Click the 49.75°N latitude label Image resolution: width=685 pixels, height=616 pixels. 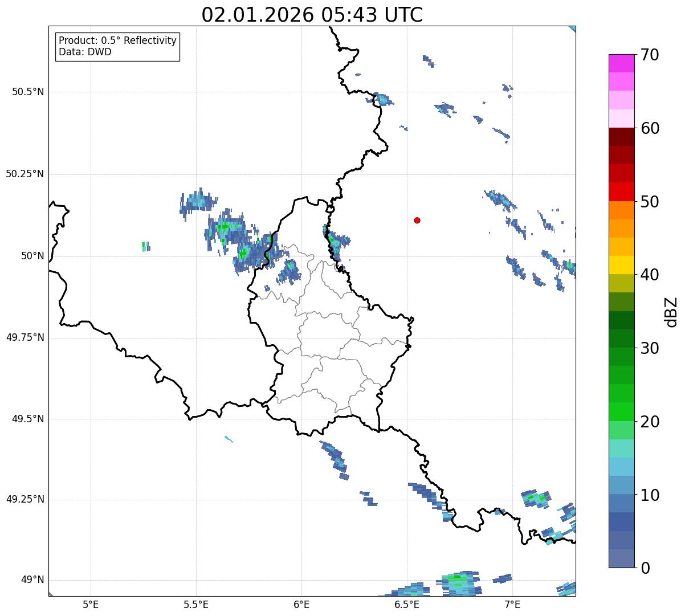[25, 337]
